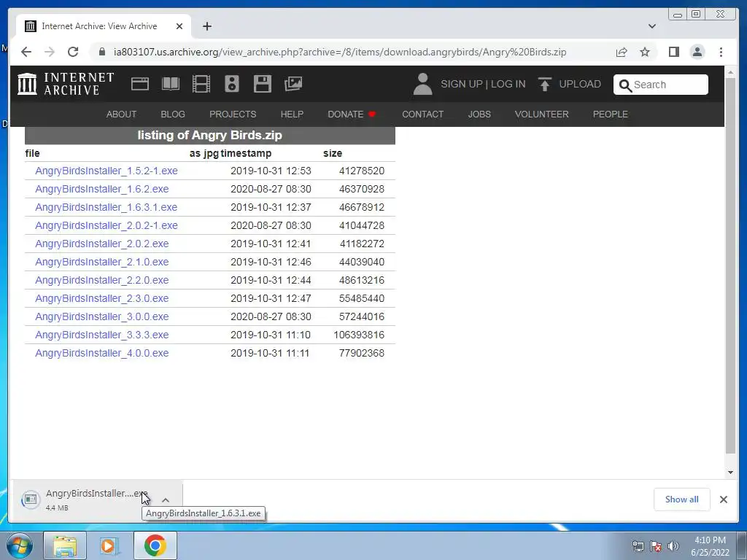Open the Chrome profile icon
Viewport: 747px width, 560px height.
tap(697, 52)
